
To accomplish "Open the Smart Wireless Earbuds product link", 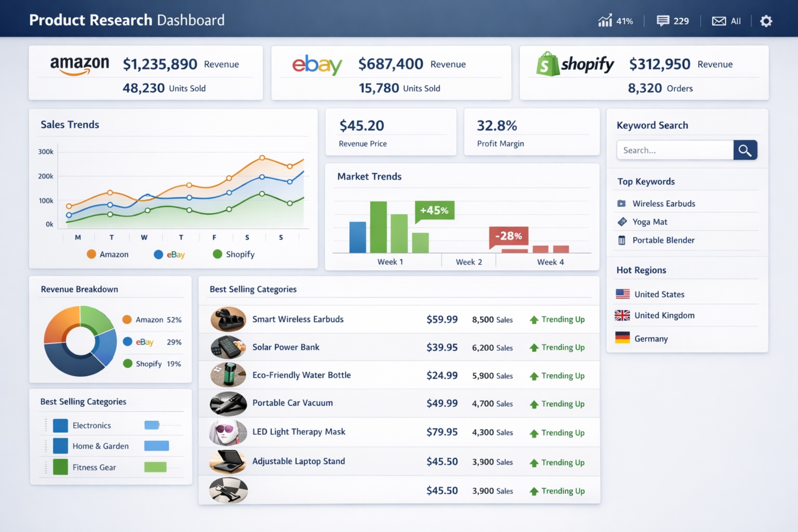I will (x=298, y=319).
